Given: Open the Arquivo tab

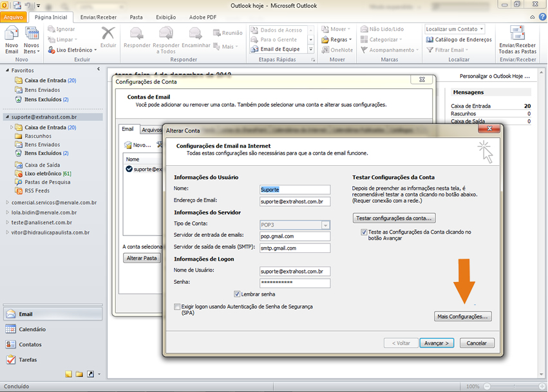Looking at the screenshot, I should point(14,17).
